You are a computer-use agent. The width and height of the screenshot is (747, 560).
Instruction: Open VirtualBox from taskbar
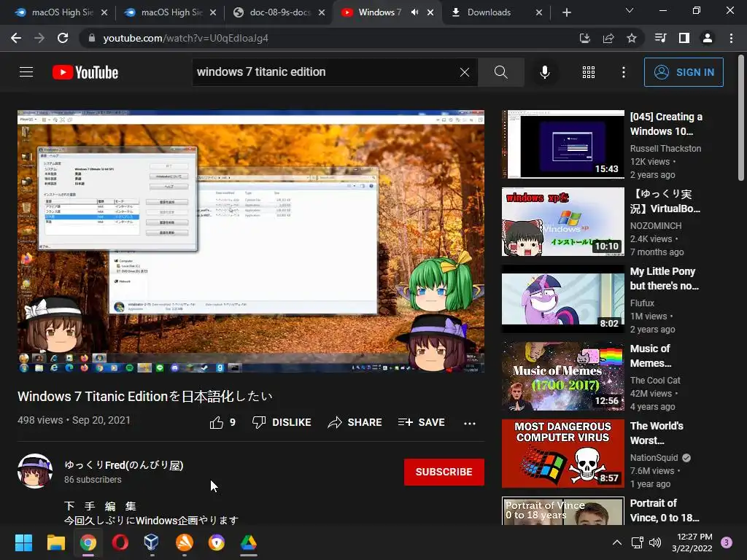click(152, 542)
